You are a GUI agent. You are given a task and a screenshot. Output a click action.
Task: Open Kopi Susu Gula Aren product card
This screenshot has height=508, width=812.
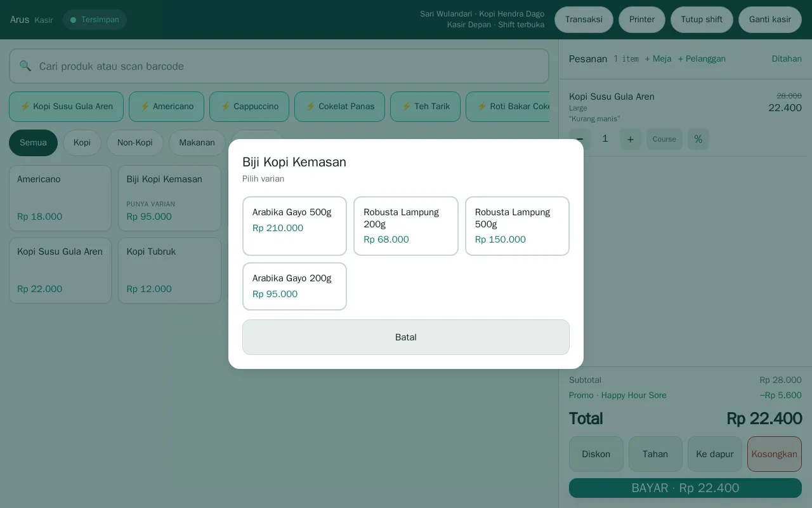point(60,271)
